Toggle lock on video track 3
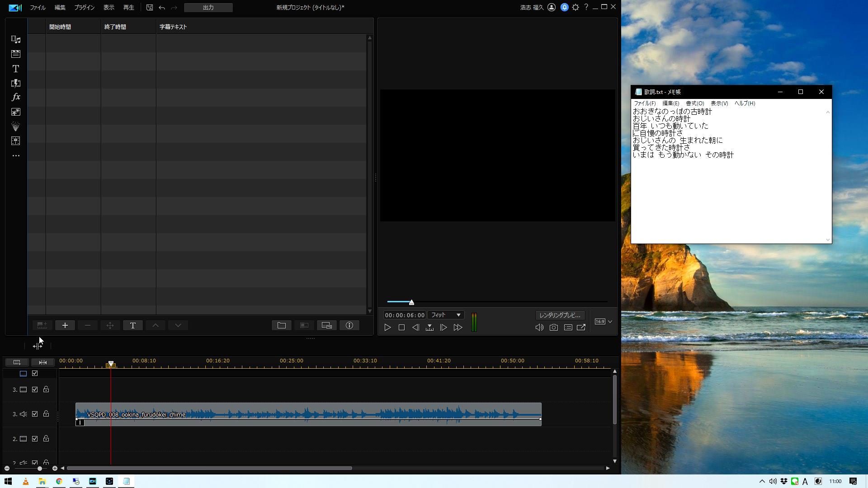 pyautogui.click(x=46, y=389)
